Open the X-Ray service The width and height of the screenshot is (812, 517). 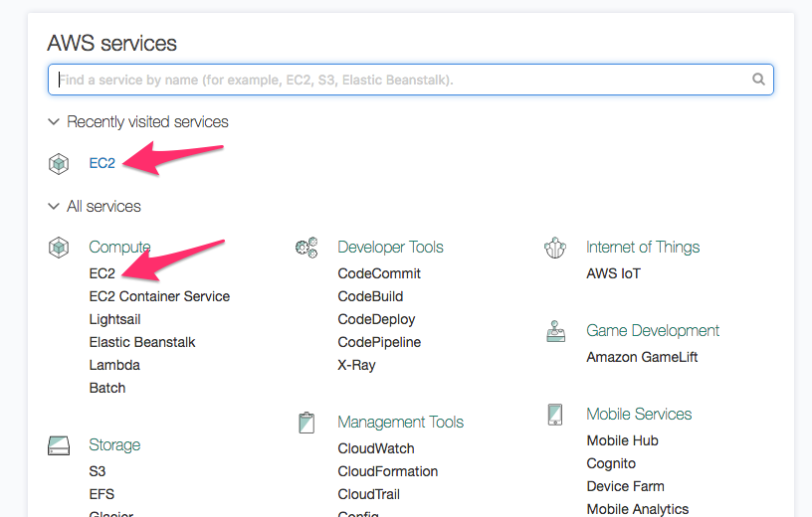click(x=356, y=365)
